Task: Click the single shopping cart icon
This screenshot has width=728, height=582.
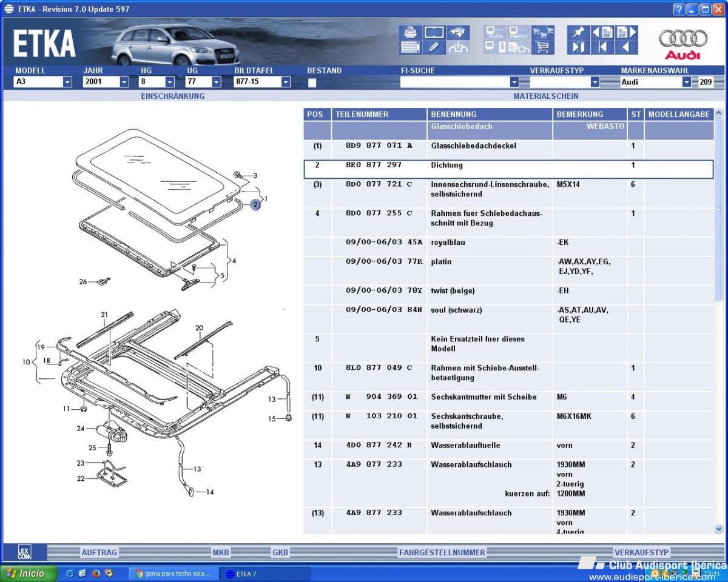Action: click(543, 47)
